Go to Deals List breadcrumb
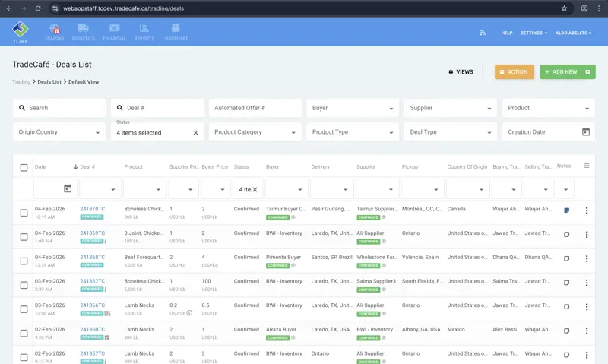The image size is (608, 364). point(49,82)
